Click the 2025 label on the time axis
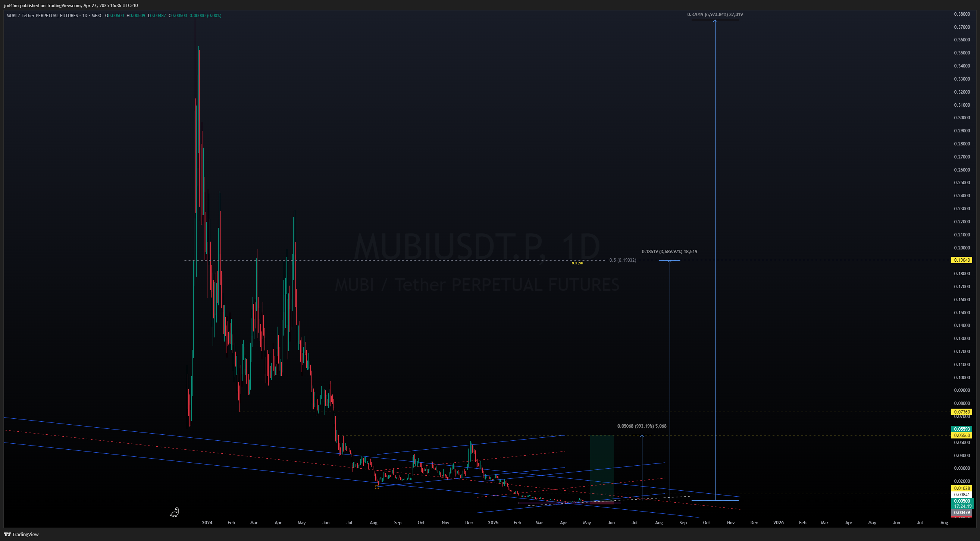This screenshot has height=541, width=980. click(493, 523)
